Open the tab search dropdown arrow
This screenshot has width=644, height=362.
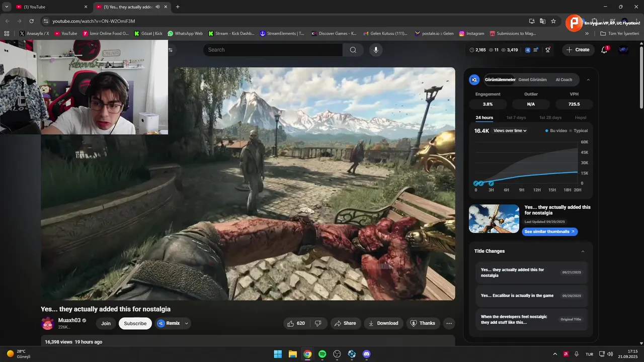7,7
